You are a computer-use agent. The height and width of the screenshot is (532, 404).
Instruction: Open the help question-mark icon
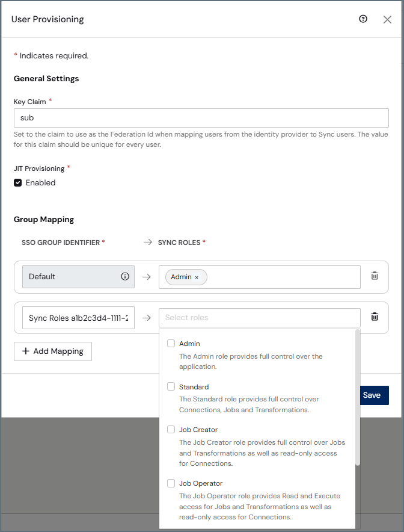pyautogui.click(x=363, y=19)
